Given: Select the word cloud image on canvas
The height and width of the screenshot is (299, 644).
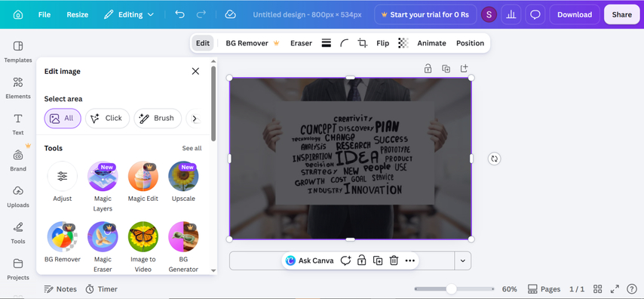Looking at the screenshot, I should [351, 159].
